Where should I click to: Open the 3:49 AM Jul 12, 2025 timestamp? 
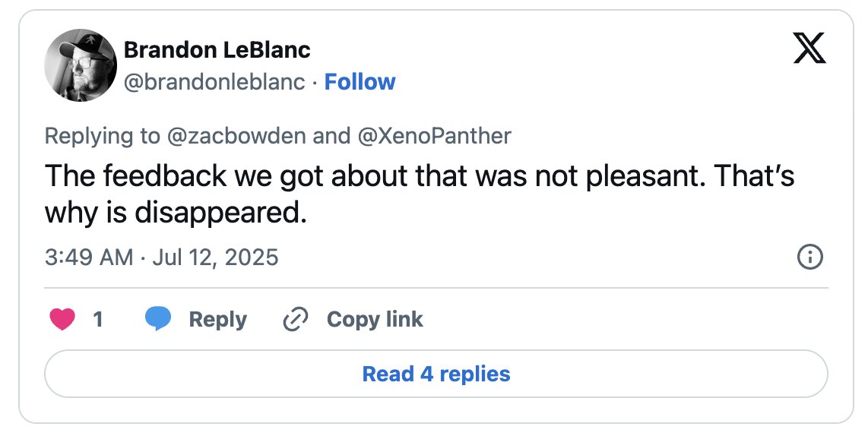(162, 257)
